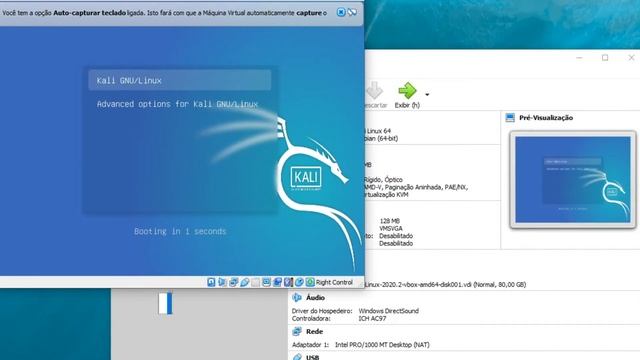
Task: Click the Exibir (h) button label
Action: click(407, 105)
